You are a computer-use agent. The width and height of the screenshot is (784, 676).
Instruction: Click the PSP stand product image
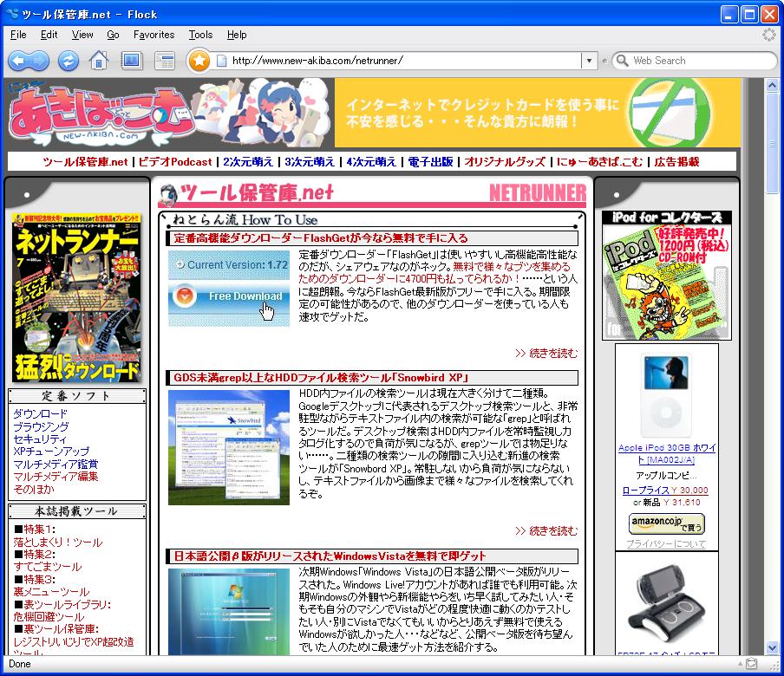(x=667, y=602)
